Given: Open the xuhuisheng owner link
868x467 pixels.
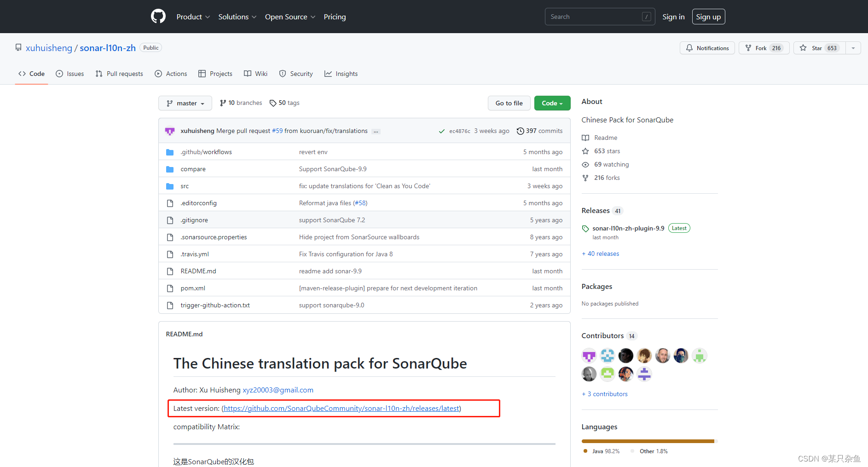Looking at the screenshot, I should click(49, 48).
